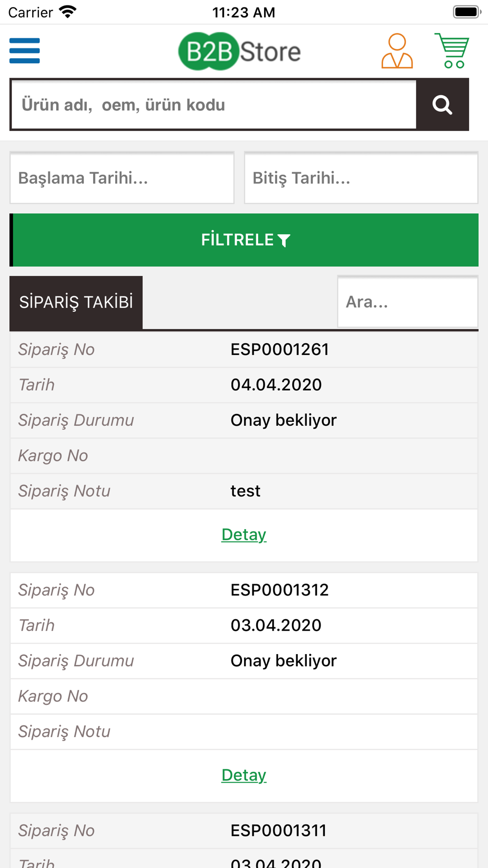Select the SİPARİŞ TAKİBİ tab

click(76, 302)
